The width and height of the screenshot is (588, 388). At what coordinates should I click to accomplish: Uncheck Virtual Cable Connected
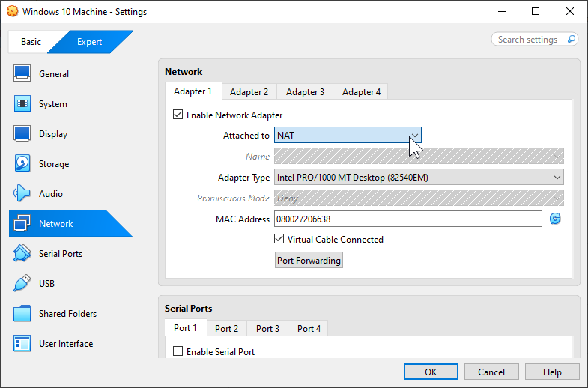279,239
